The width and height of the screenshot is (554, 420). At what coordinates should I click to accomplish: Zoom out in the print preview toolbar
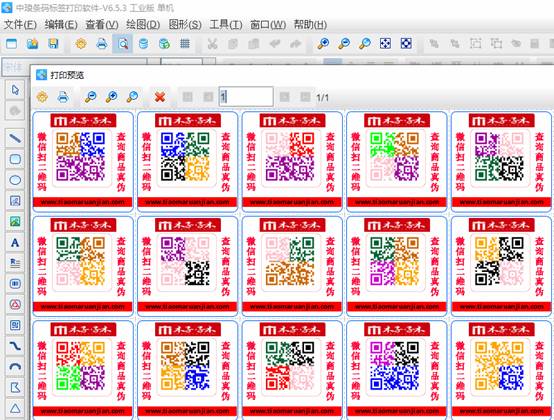91,97
